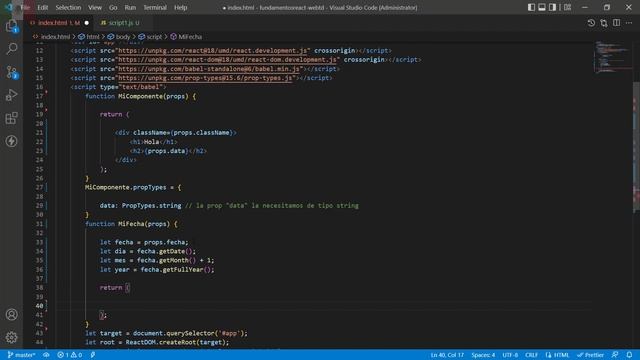Image resolution: width=640 pixels, height=360 pixels.
Task: Open the Search view icon
Action: pyautogui.click(x=11, y=49)
